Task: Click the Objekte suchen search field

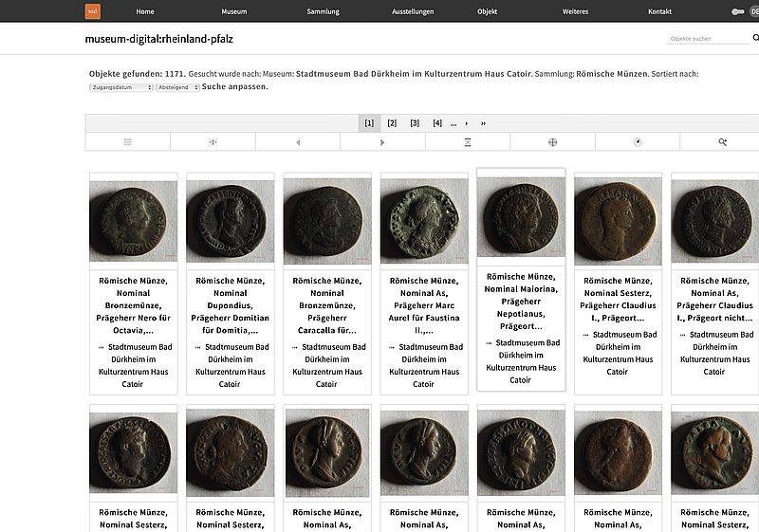Action: pos(707,39)
